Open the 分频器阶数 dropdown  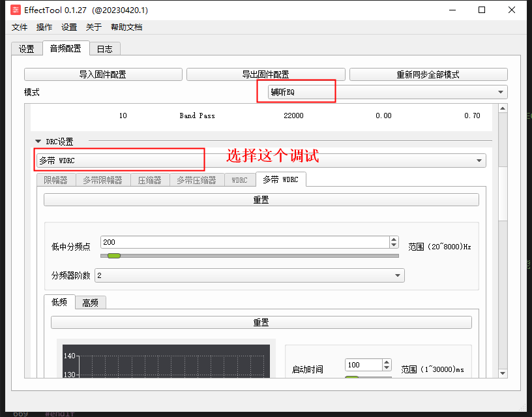pyautogui.click(x=249, y=275)
